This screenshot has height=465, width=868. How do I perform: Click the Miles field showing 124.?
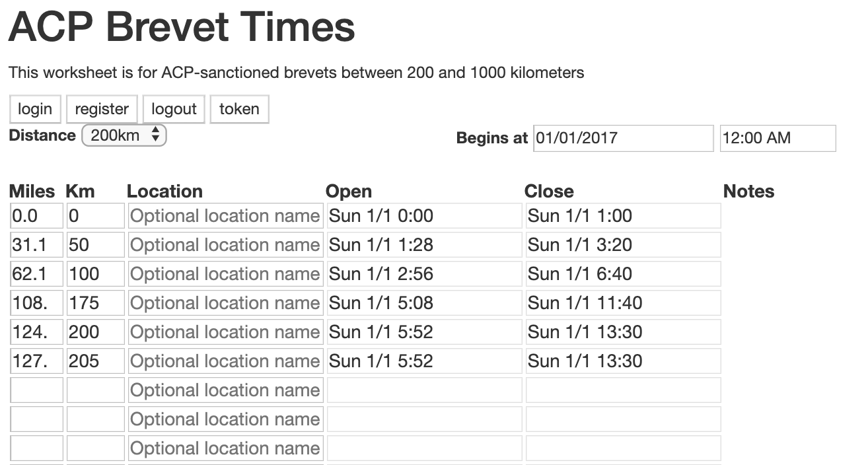coord(37,332)
